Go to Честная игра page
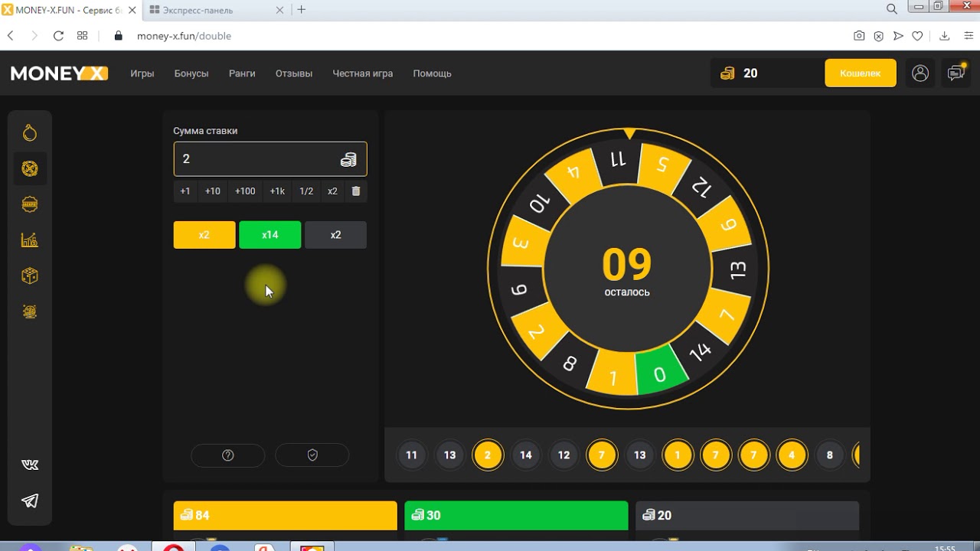 pyautogui.click(x=363, y=73)
